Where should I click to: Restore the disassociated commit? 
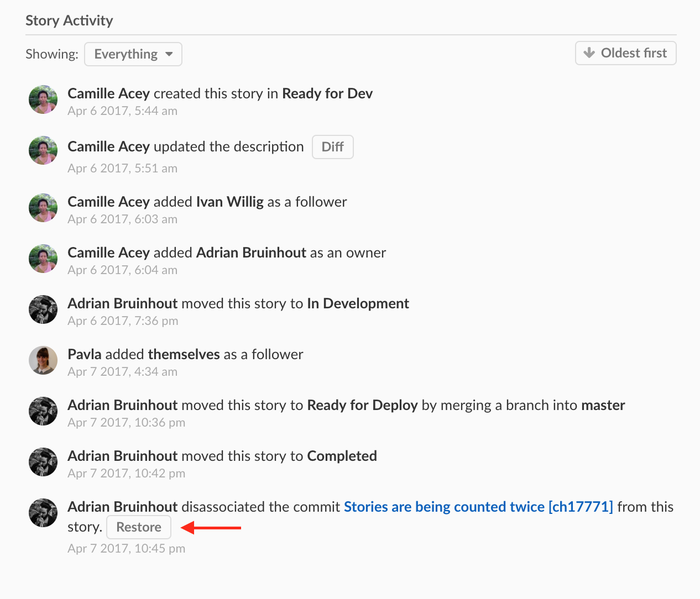click(x=139, y=527)
